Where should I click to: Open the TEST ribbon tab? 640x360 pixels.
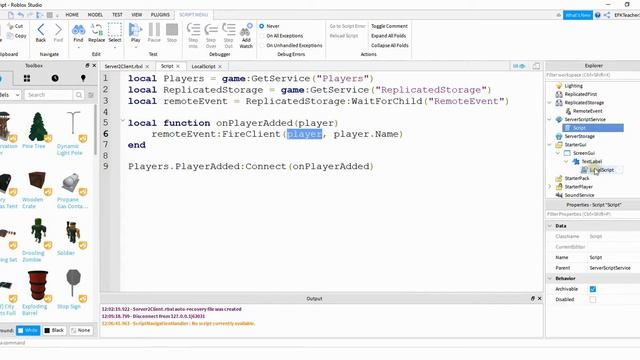117,15
